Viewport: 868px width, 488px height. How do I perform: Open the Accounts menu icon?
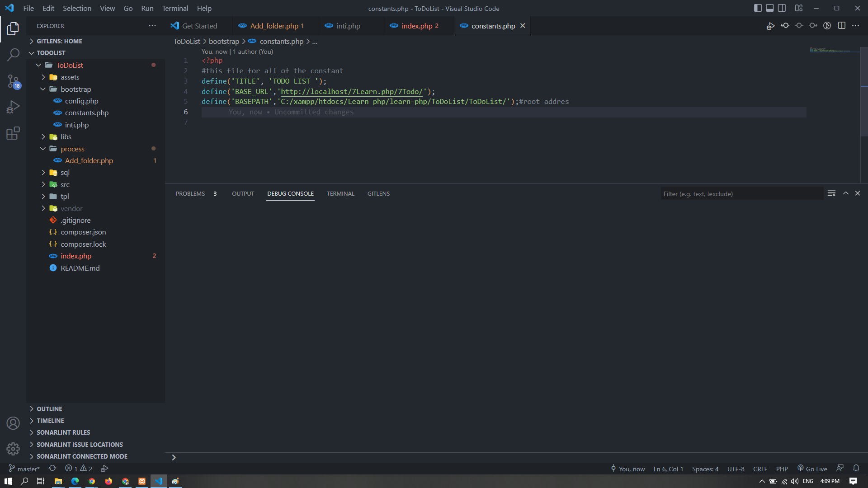point(13,423)
